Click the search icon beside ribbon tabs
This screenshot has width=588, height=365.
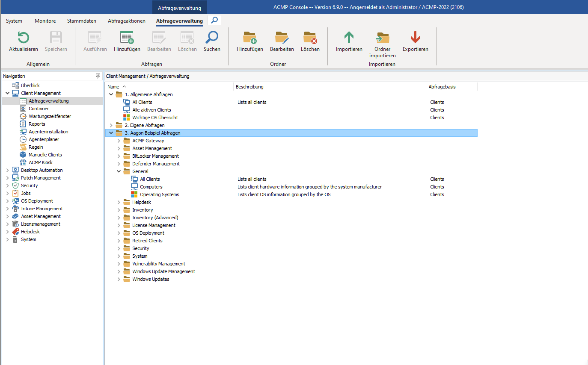pyautogui.click(x=214, y=20)
